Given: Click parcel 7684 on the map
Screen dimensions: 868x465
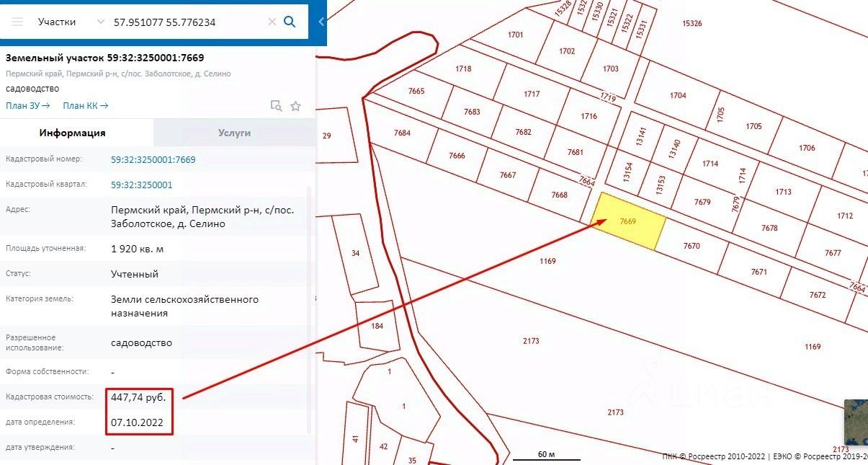Looking at the screenshot, I should point(402,133).
